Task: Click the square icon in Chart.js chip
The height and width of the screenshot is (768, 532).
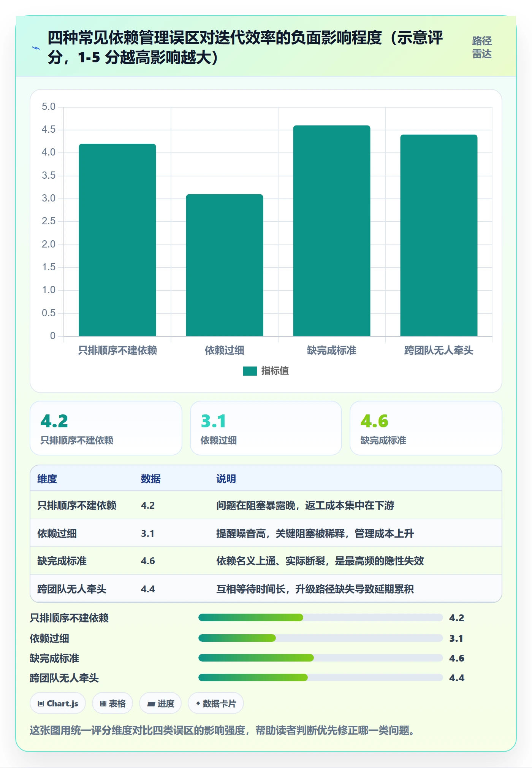Action: point(41,704)
